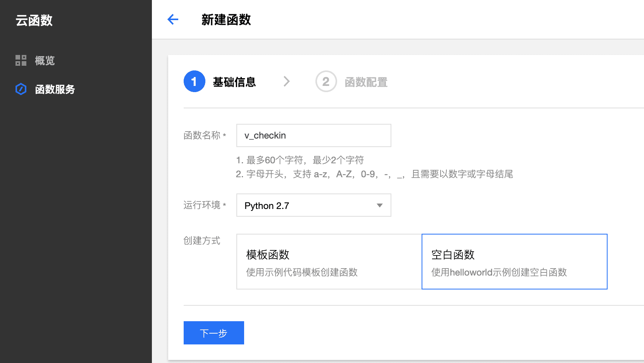Click the 下一步 button
Image resolution: width=644 pixels, height=363 pixels.
[x=214, y=333]
